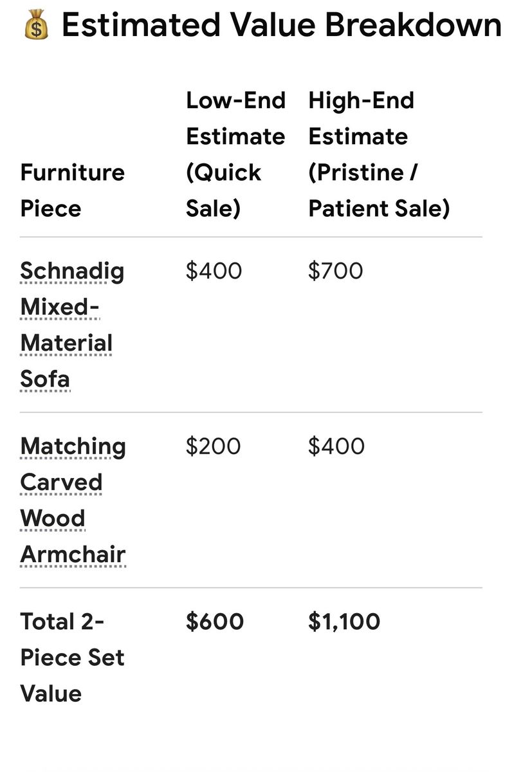Viewport: 532px width, 772px height.
Task: Select the Estimated Value Breakdown heading
Action: (282, 26)
